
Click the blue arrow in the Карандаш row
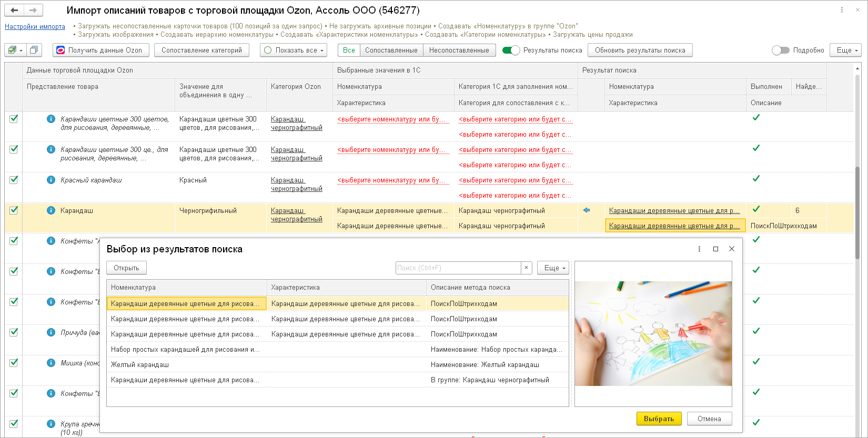[x=587, y=210]
